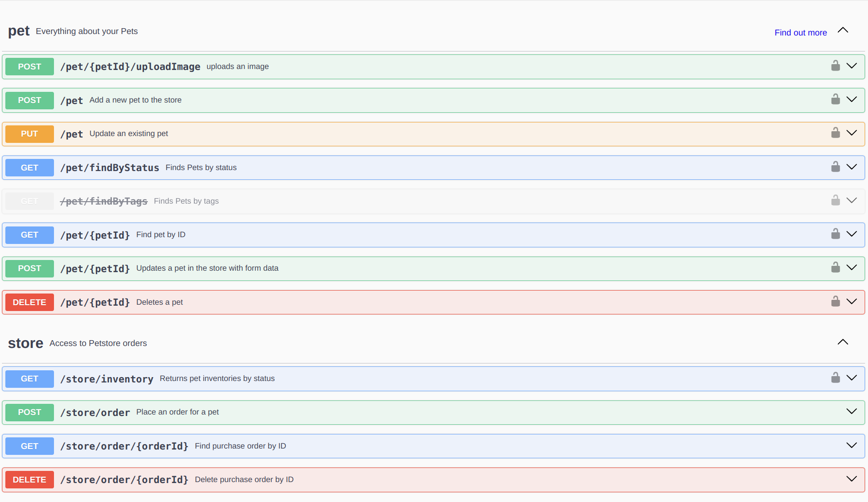Click DELETE badge for Deletes a pet
868x502 pixels.
[30, 302]
